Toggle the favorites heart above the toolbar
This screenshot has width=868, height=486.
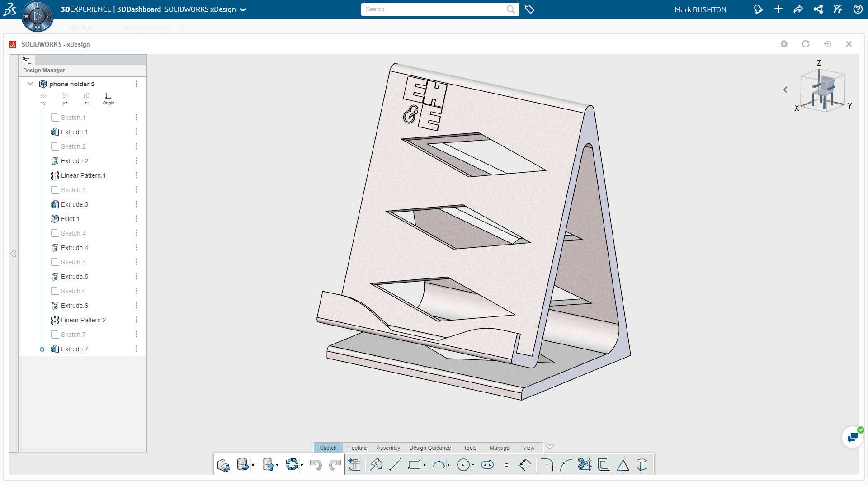tap(550, 446)
